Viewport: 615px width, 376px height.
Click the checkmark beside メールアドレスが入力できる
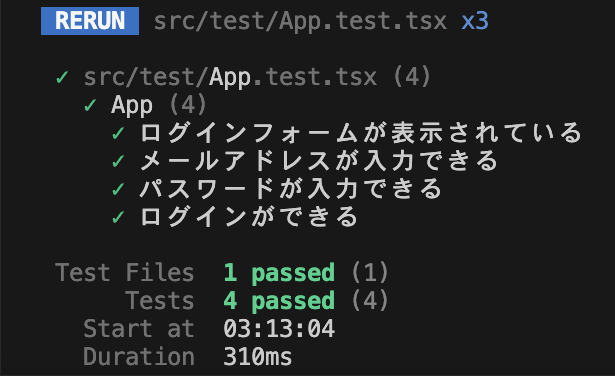118,161
